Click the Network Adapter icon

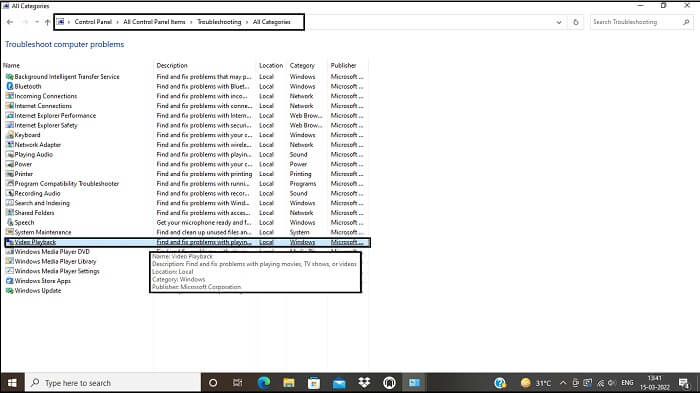pyautogui.click(x=9, y=145)
